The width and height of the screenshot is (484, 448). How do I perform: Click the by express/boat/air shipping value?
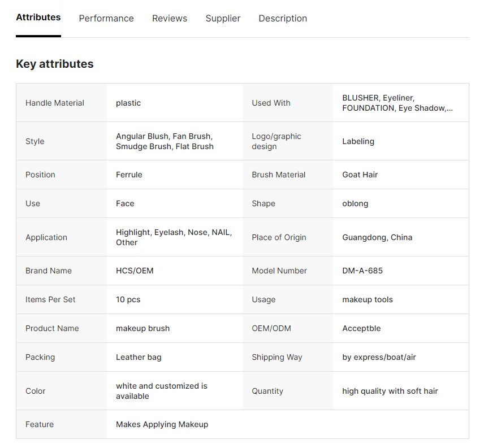pyautogui.click(x=379, y=357)
